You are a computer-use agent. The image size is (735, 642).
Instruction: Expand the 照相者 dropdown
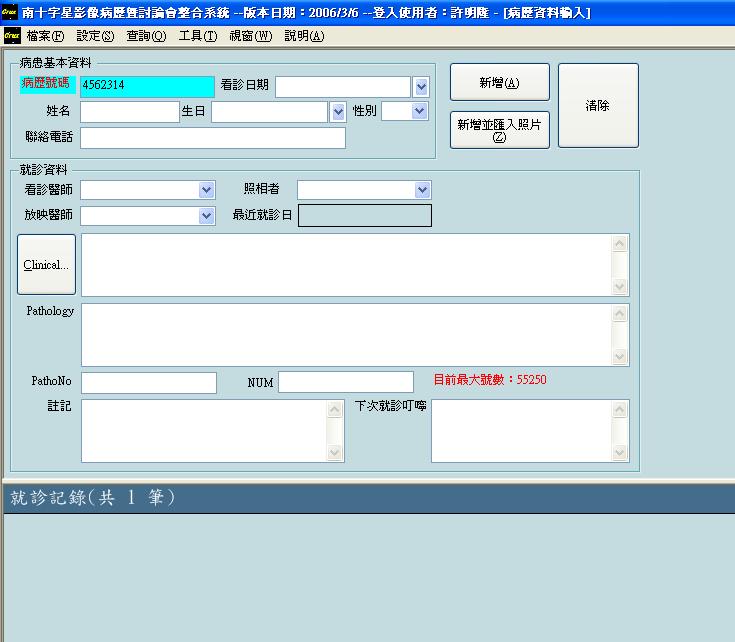422,190
